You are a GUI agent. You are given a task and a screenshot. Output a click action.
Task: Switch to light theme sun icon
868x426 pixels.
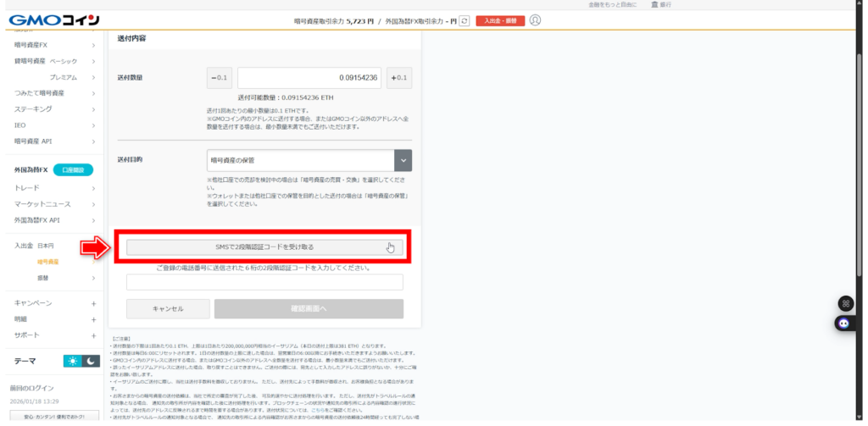[x=74, y=361]
